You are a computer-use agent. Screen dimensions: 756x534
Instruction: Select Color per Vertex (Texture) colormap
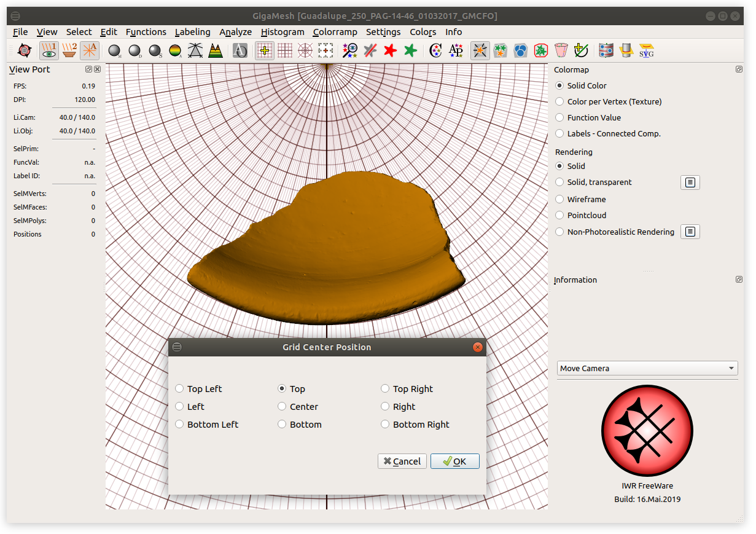(x=608, y=101)
